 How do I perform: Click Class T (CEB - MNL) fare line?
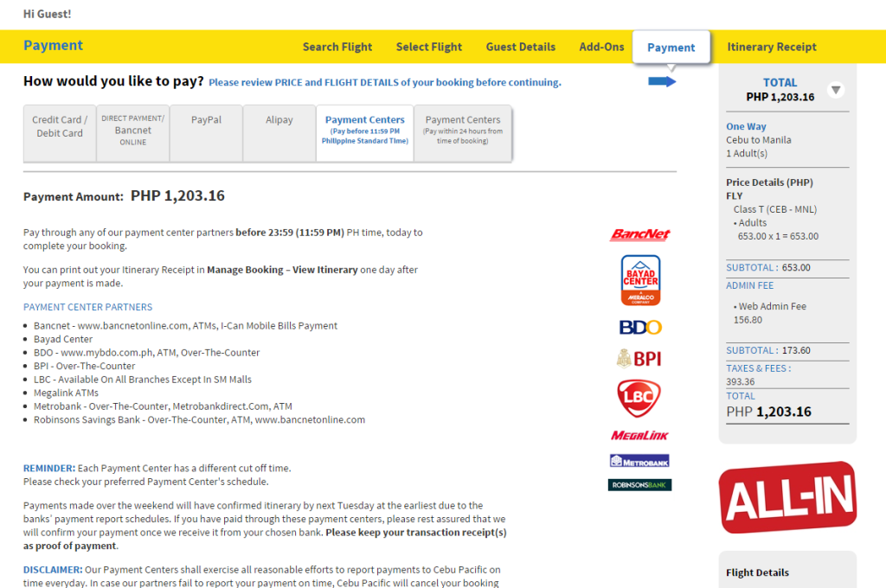point(775,209)
